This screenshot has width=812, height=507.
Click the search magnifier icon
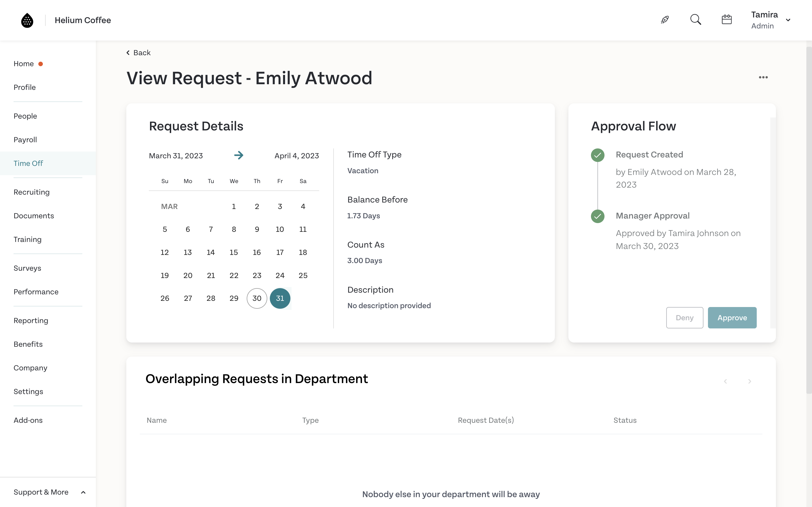coord(696,20)
